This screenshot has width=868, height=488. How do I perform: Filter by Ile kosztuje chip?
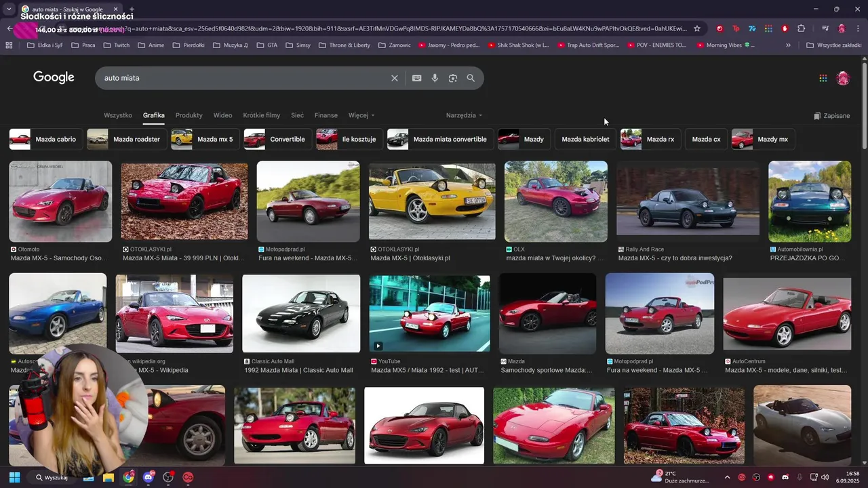(349, 139)
